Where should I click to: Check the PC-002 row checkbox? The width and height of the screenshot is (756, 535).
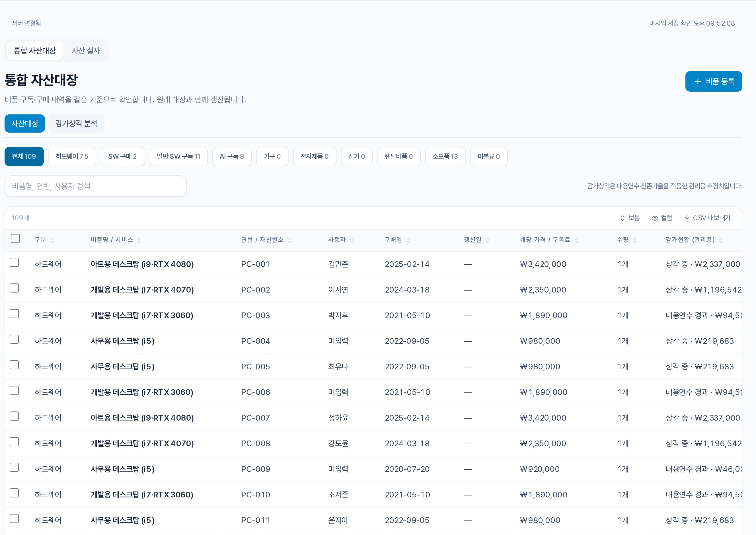click(x=14, y=288)
